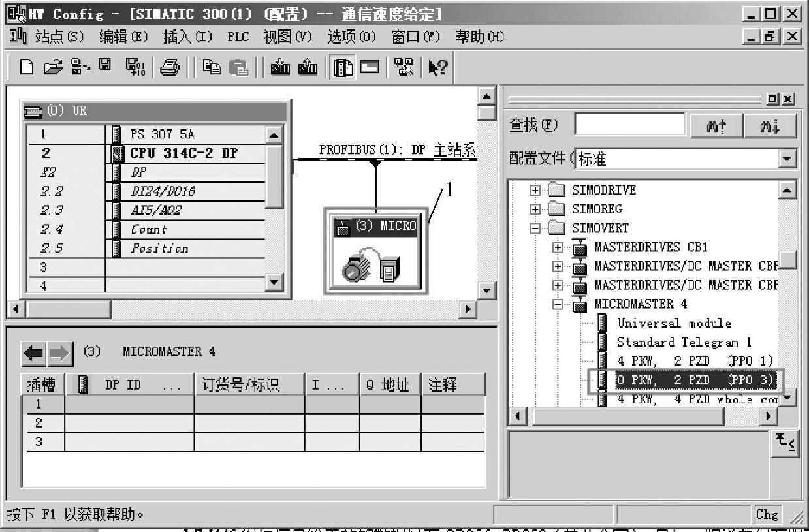809x532 pixels.
Task: Click the Save floppy disk icon
Action: (105, 66)
